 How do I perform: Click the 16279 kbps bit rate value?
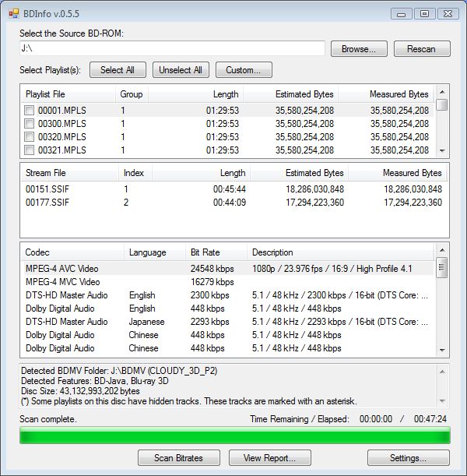212,282
